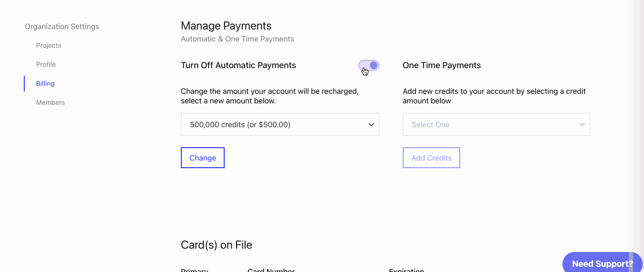Open the Need Support? chat button
This screenshot has width=644, height=272.
click(x=602, y=263)
